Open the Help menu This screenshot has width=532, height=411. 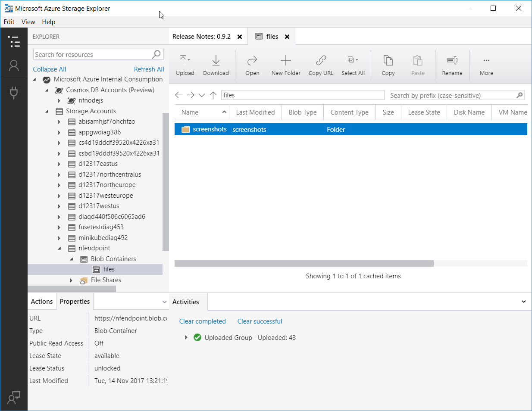49,22
